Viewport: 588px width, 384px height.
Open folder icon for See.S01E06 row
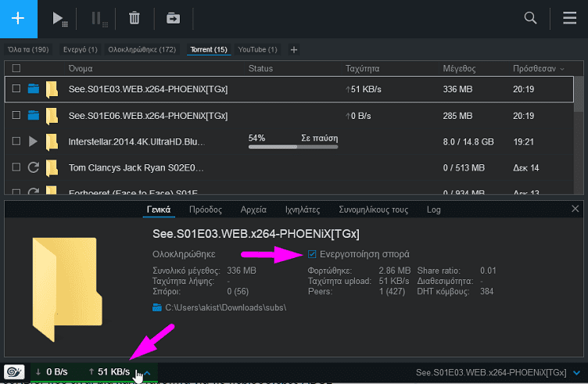tap(34, 115)
